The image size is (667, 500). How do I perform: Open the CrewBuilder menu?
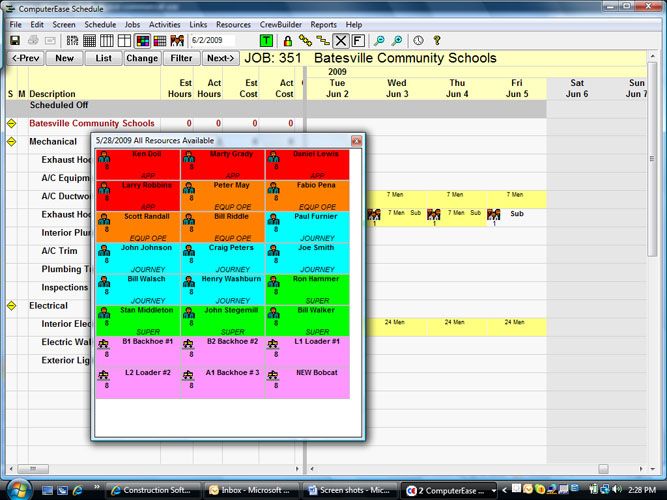pos(281,25)
